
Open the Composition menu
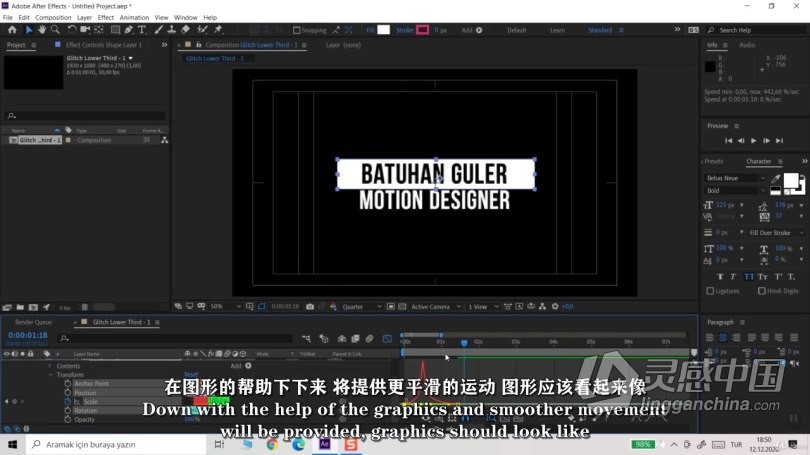click(53, 18)
